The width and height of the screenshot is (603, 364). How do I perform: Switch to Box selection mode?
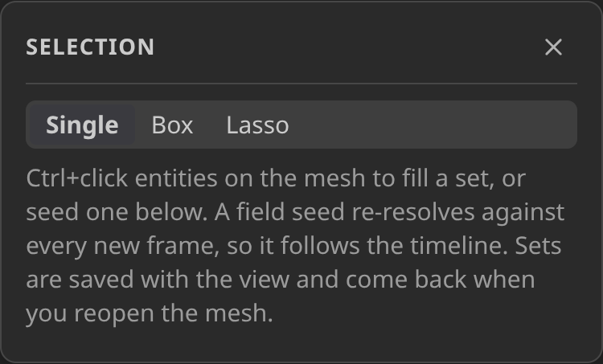172,125
